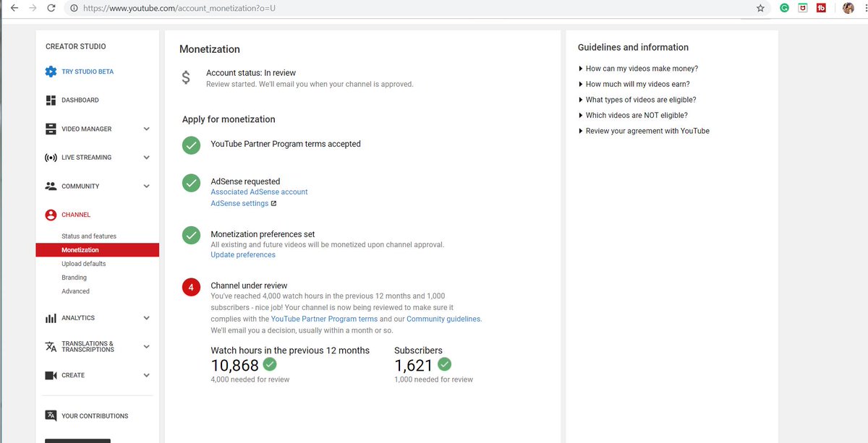Screen dimensions: 868x443
Task: Click the Analytics bar chart icon
Action: (x=51, y=318)
